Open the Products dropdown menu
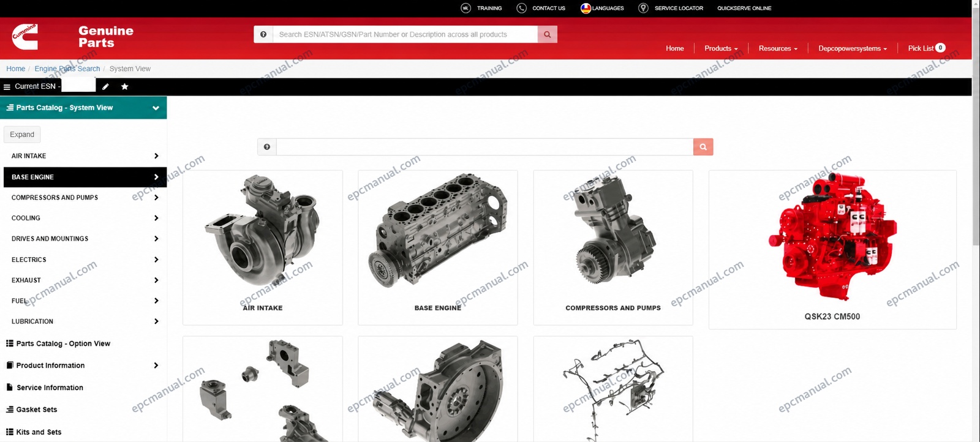The height and width of the screenshot is (442, 980). (x=721, y=48)
